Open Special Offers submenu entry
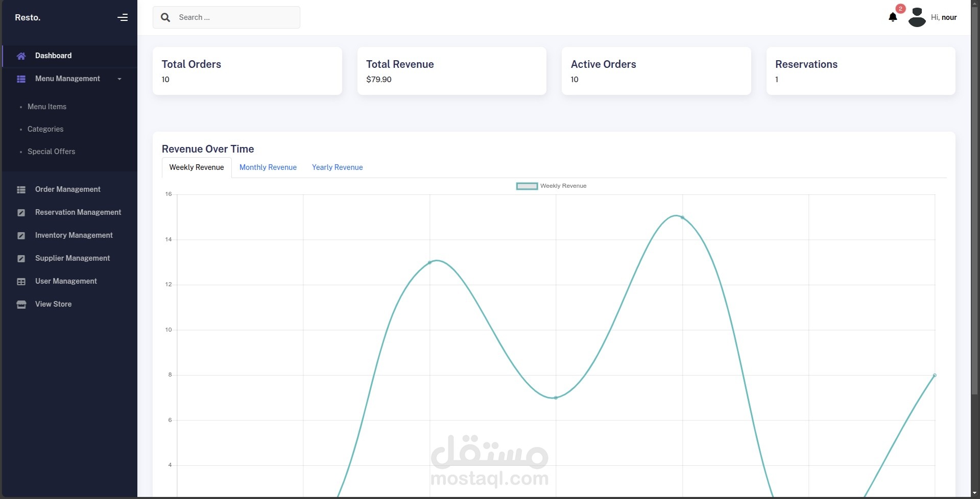The height and width of the screenshot is (499, 980). point(51,152)
